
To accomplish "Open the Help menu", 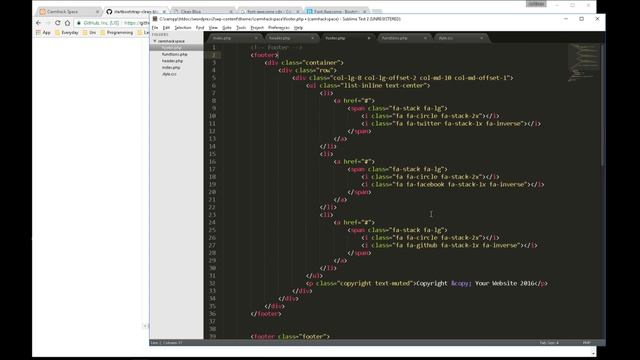I will point(298,28).
